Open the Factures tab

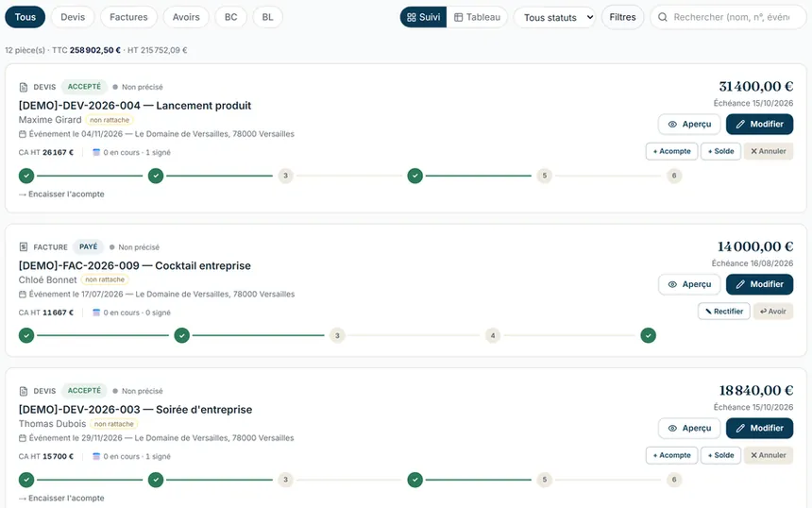point(128,17)
